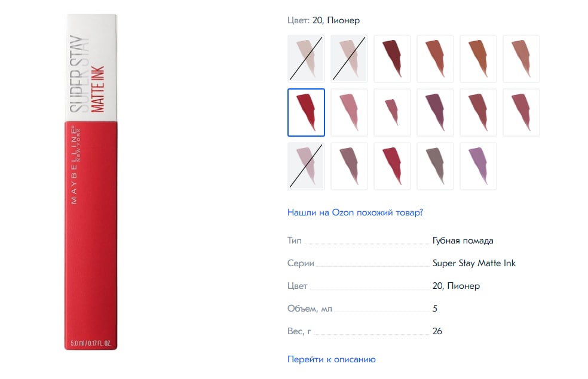This screenshot has height=379, width=588.
Task: Select the crossed-out pale pink swatch in bottom row
Action: tap(306, 167)
